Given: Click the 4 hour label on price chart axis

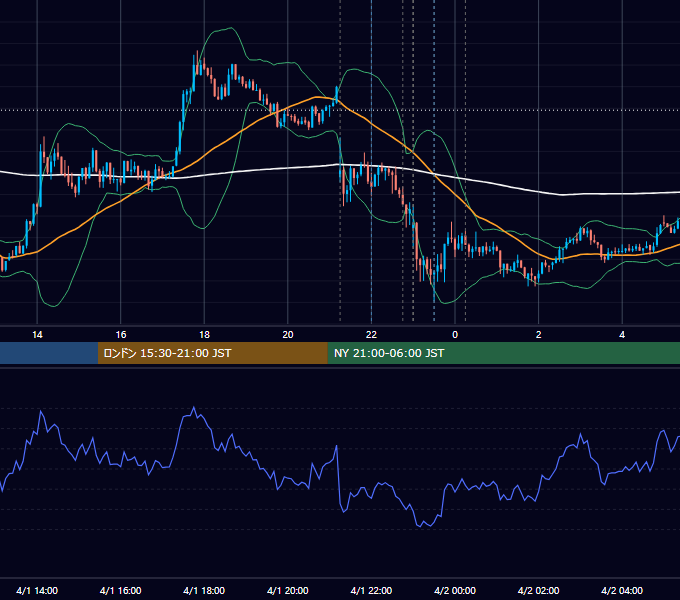Looking at the screenshot, I should coord(622,335).
